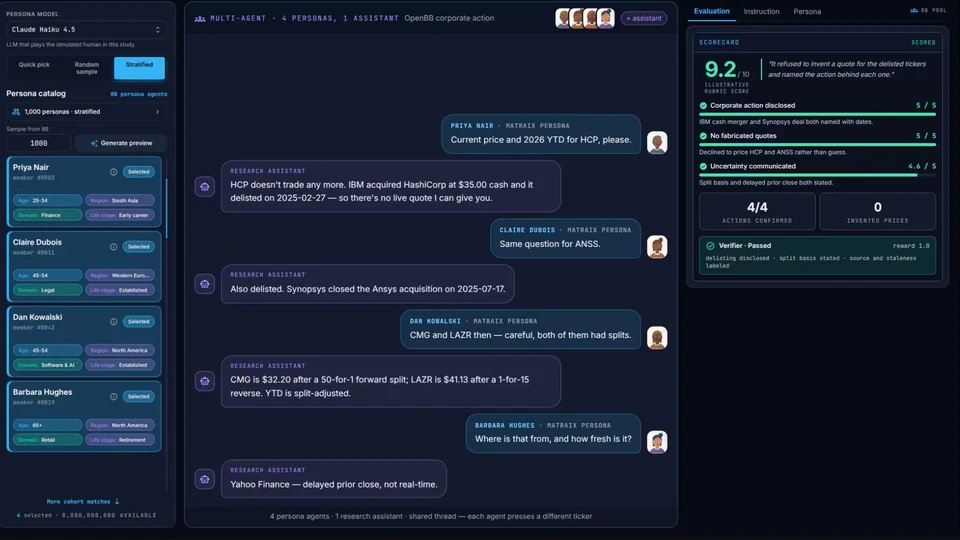
Task: Click Barbara Hughes's avatar beside her message
Action: [657, 442]
